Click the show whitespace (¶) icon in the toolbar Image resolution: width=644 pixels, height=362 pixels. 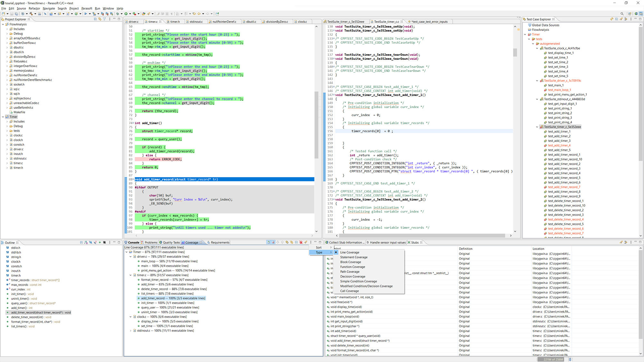[172, 14]
